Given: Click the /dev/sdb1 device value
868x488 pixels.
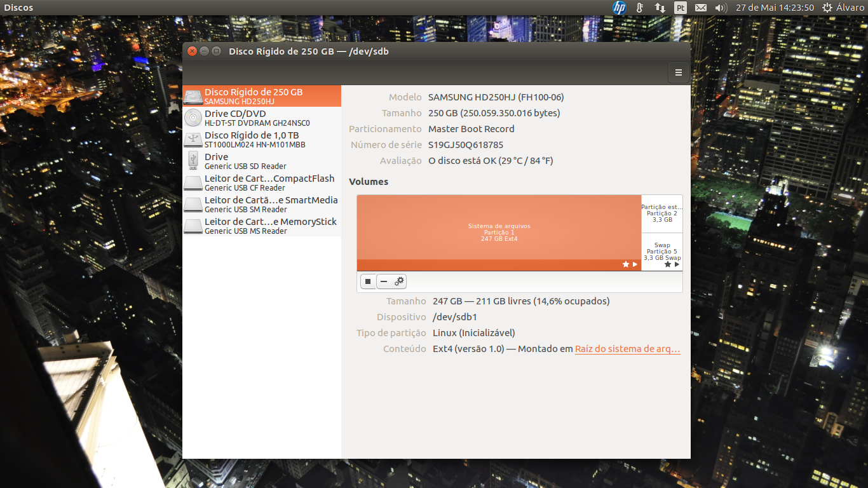Looking at the screenshot, I should click(x=455, y=317).
